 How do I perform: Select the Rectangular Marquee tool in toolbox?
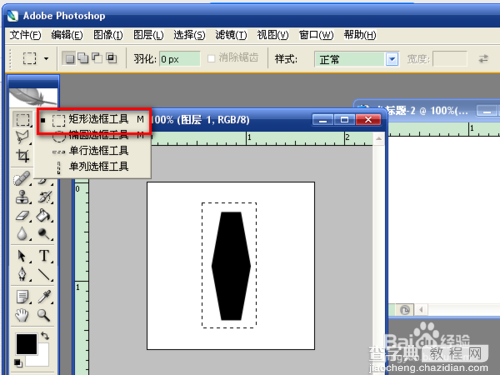point(23,119)
